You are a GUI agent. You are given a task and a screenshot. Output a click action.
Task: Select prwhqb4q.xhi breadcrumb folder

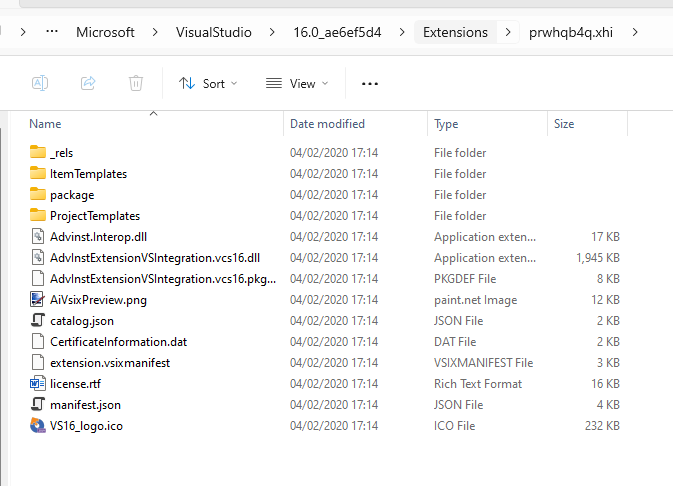570,32
